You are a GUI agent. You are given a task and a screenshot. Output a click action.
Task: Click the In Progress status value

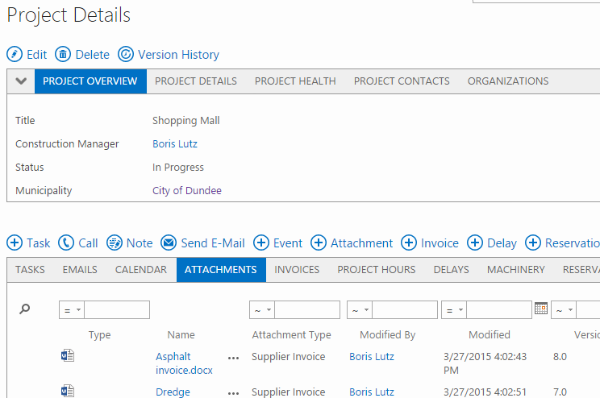pyautogui.click(x=178, y=167)
